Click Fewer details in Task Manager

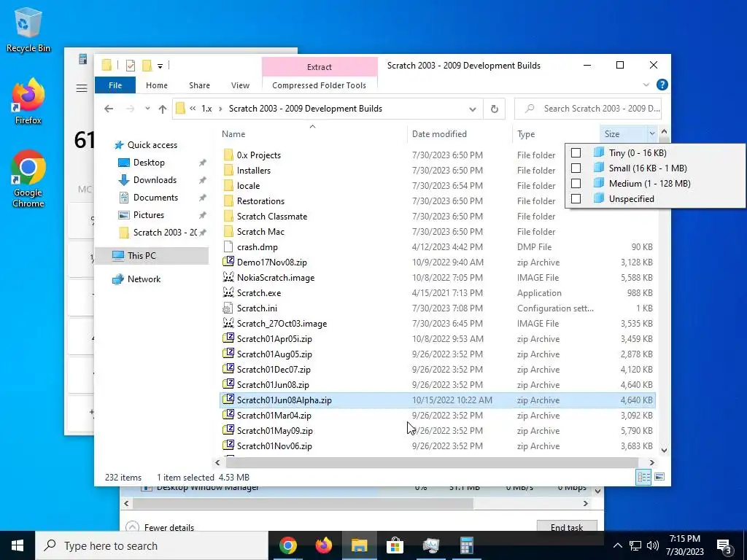pyautogui.click(x=161, y=527)
